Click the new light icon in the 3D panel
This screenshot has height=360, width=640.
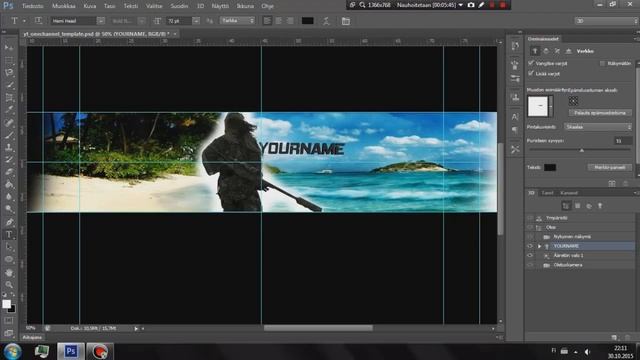[x=614, y=338]
